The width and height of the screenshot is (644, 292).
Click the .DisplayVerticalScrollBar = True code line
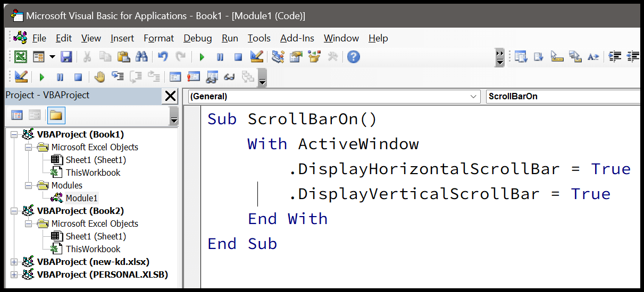click(450, 194)
